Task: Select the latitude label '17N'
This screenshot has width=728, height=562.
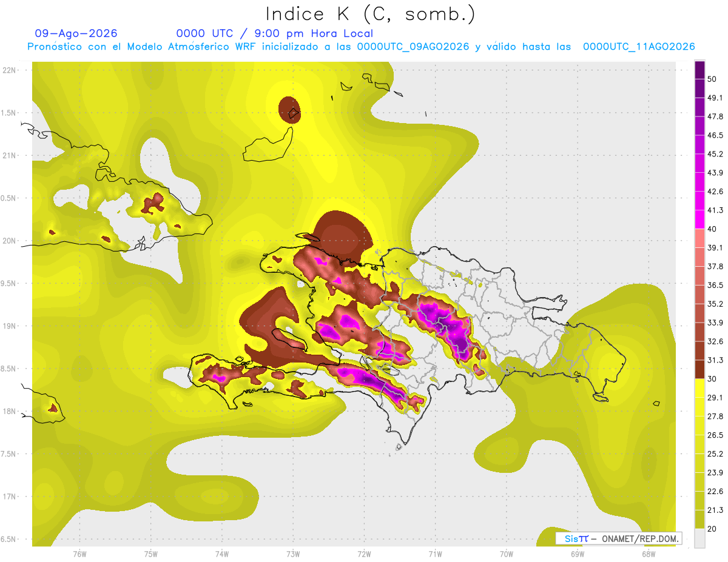Action: tap(8, 497)
